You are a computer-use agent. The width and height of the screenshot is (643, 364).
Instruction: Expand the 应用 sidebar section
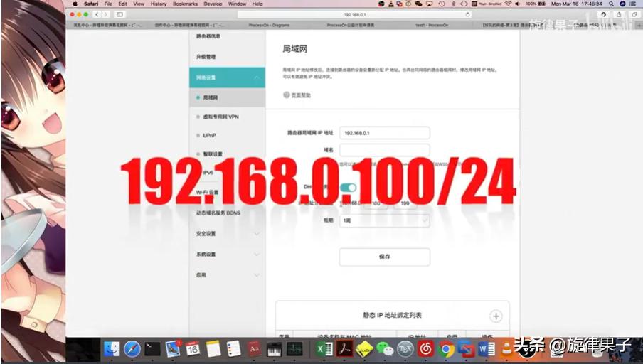click(x=227, y=275)
